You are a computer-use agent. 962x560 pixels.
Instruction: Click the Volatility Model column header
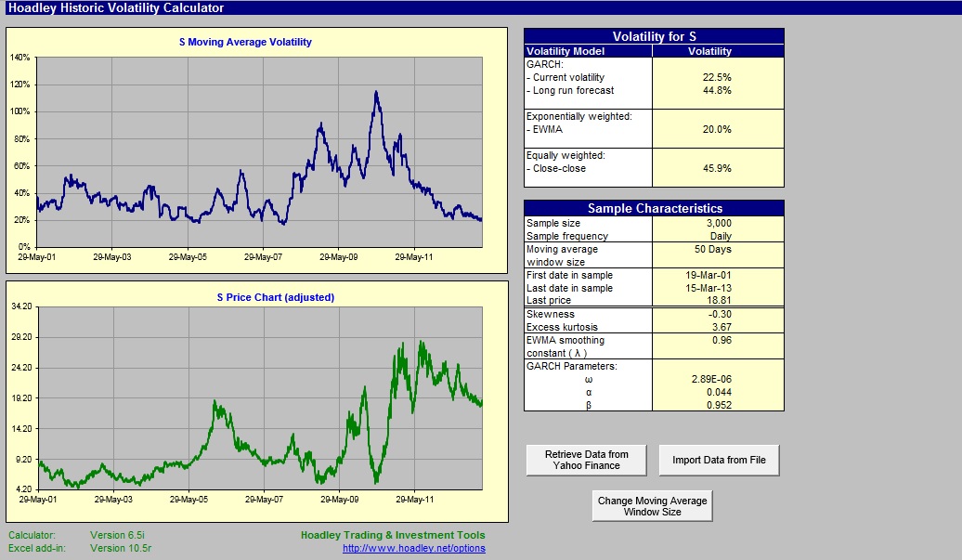click(x=565, y=51)
